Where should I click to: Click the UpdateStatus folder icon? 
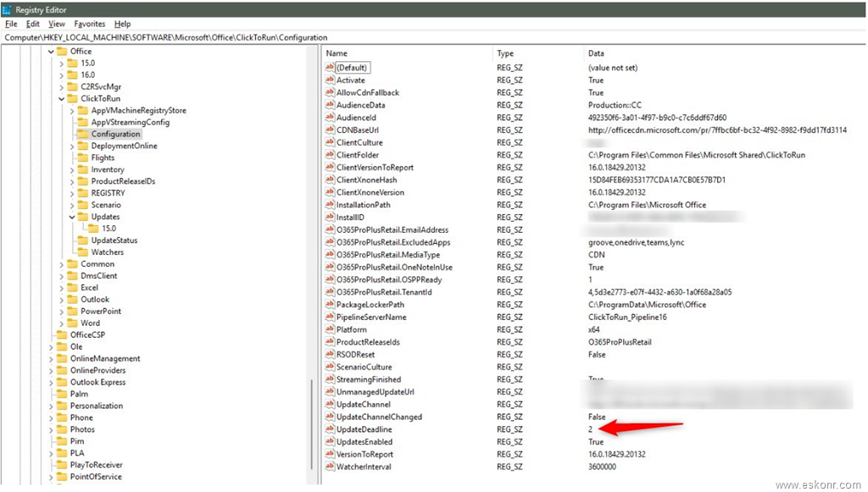[82, 240]
